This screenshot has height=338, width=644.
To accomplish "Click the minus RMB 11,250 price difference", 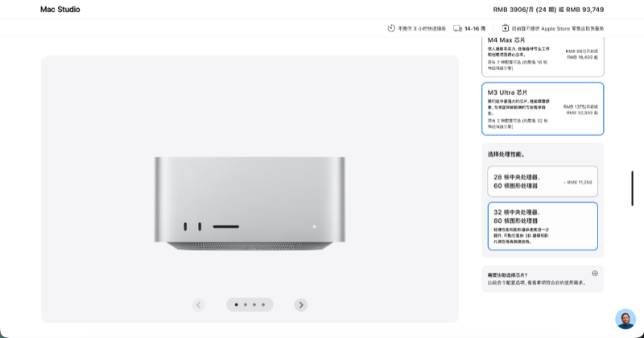I will [578, 183].
